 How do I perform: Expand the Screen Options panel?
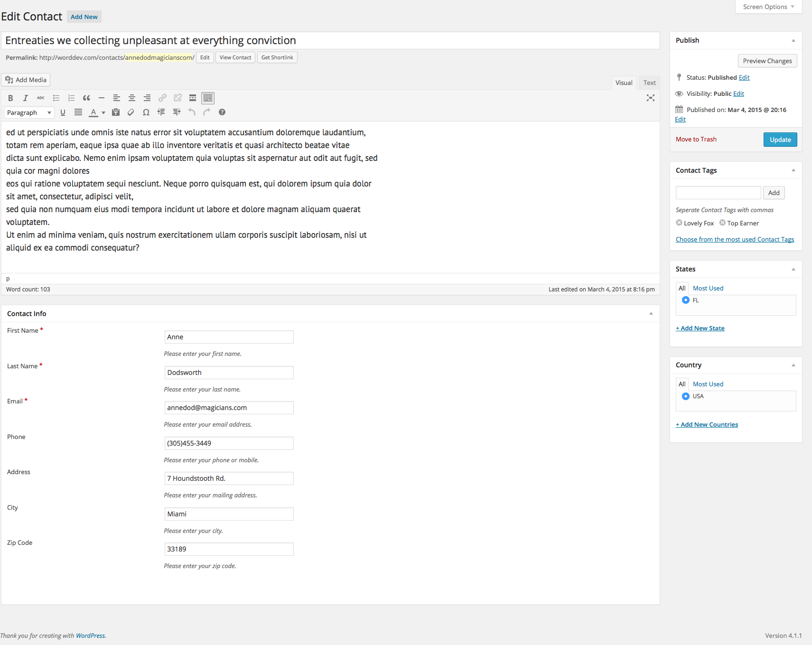tap(768, 7)
